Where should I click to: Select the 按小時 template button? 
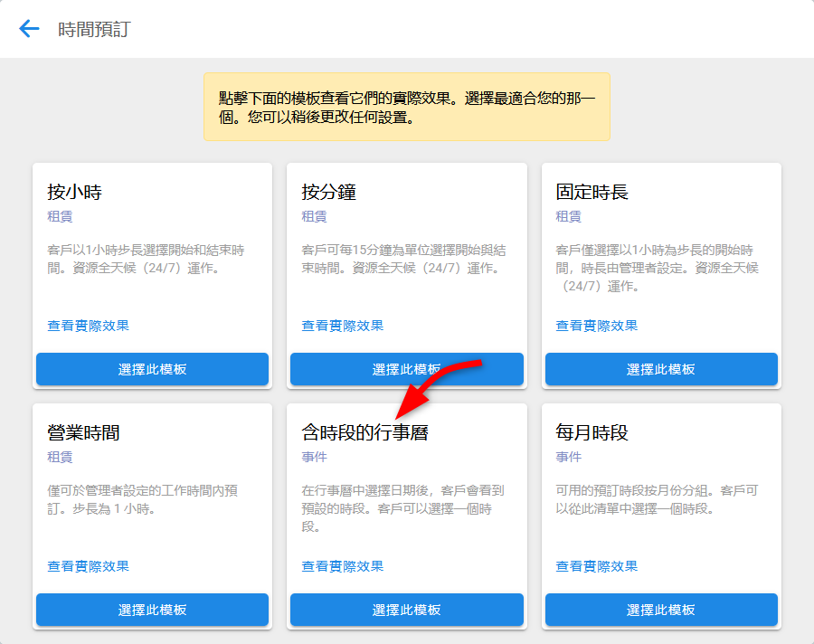[x=152, y=369]
